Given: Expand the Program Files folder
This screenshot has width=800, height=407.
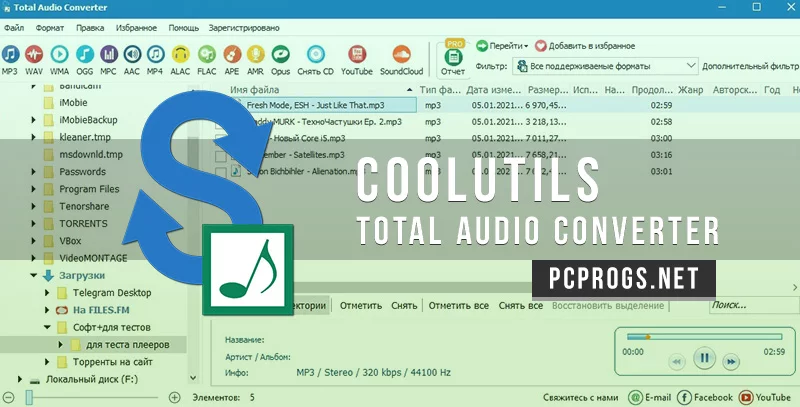Looking at the screenshot, I should point(33,189).
